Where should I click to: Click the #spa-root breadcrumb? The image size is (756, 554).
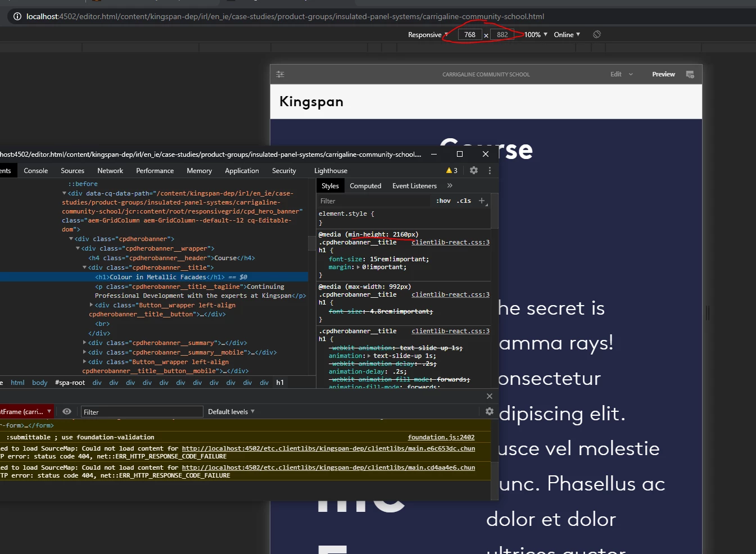[x=70, y=383]
